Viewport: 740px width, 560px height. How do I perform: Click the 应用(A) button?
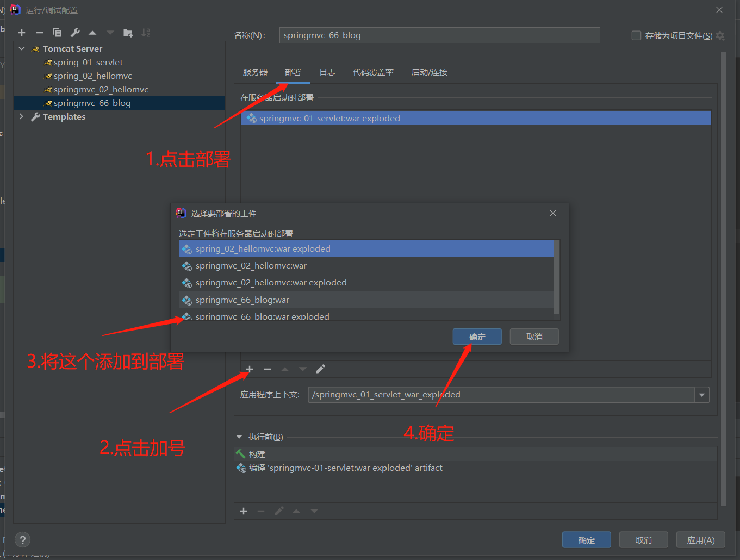701,540
